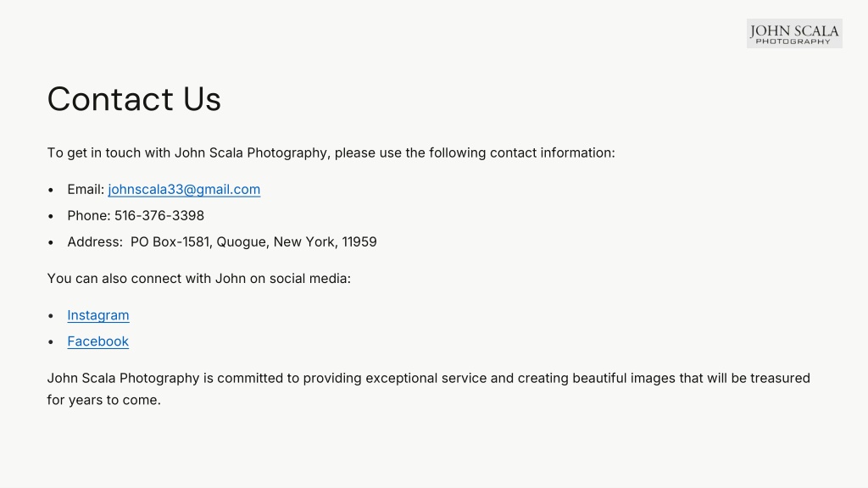868x488 pixels.
Task: Click the 'To get in touch' intro sentence
Action: tap(331, 152)
